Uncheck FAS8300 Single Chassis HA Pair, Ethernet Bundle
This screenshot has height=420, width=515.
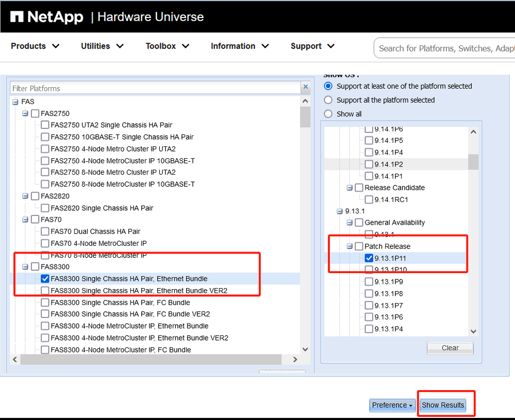(45, 279)
